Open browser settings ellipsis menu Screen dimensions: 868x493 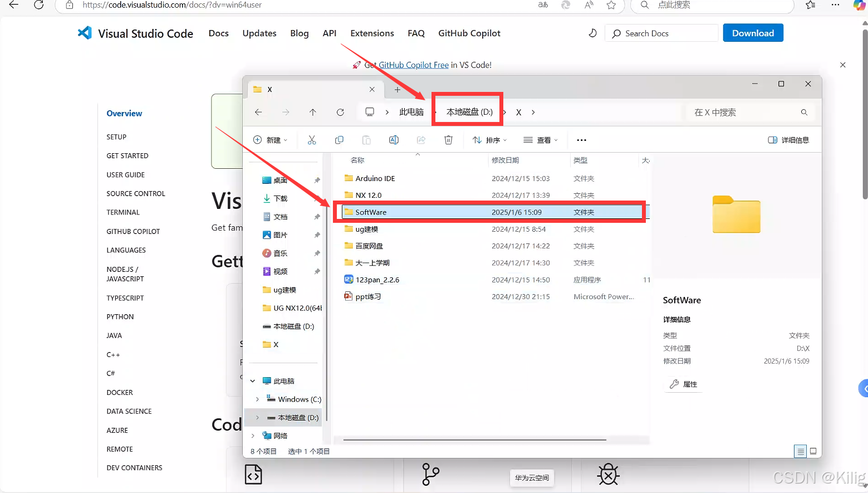(835, 5)
